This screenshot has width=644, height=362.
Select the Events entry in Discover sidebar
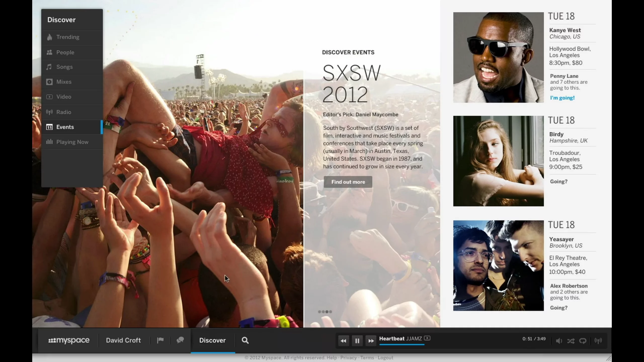[x=65, y=127]
